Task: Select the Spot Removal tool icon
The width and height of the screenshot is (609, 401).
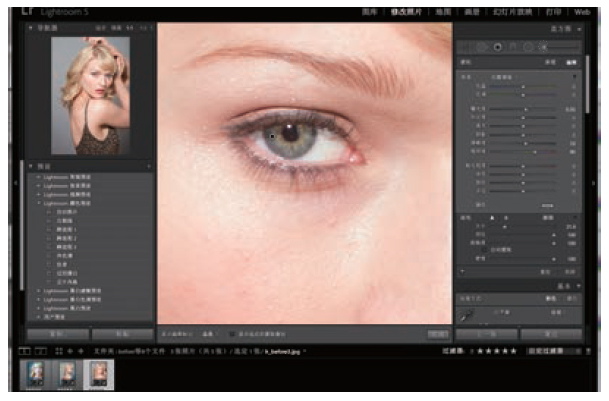Action: coord(482,47)
